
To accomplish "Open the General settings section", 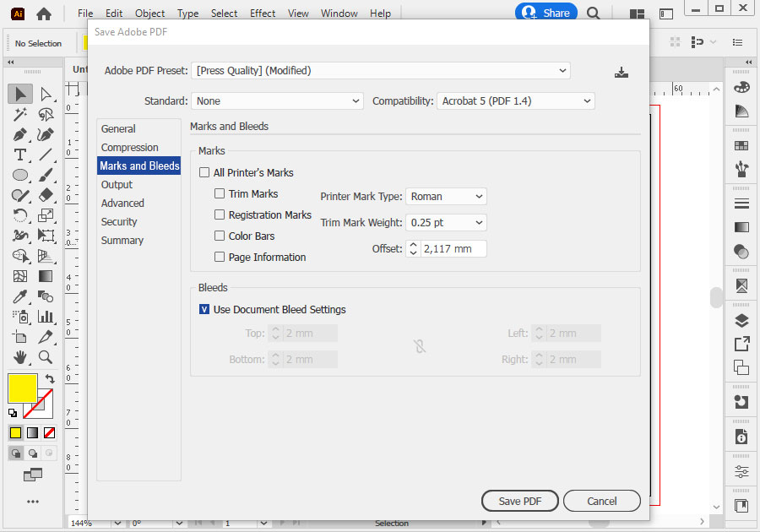I will point(118,129).
